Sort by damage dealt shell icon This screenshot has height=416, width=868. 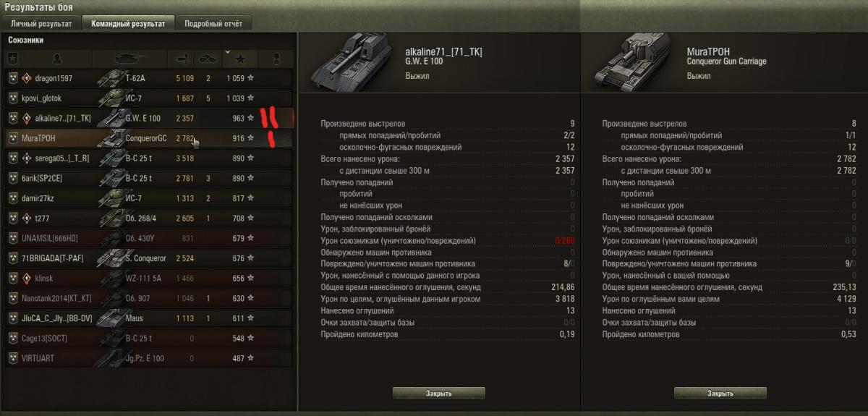pyautogui.click(x=182, y=58)
